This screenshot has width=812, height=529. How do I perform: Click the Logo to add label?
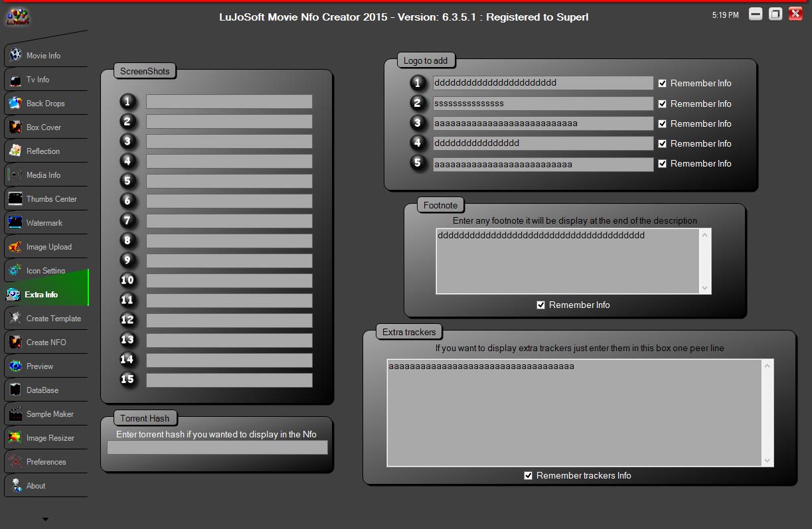pos(426,60)
